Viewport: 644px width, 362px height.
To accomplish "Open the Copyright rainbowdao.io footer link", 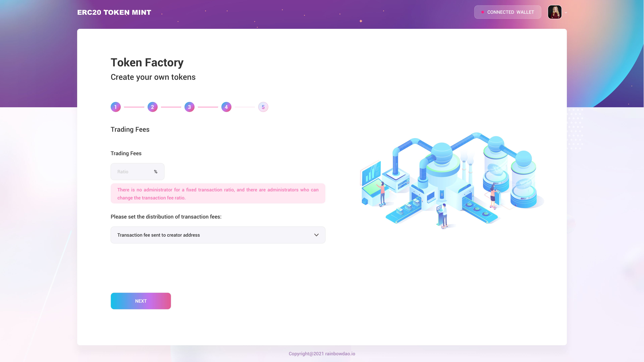I will tap(322, 353).
